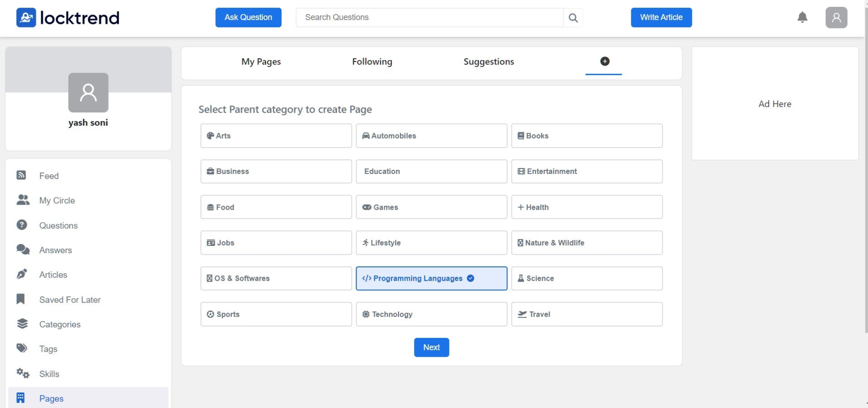The image size is (868, 408).
Task: Open notifications bell icon
Action: point(802,17)
